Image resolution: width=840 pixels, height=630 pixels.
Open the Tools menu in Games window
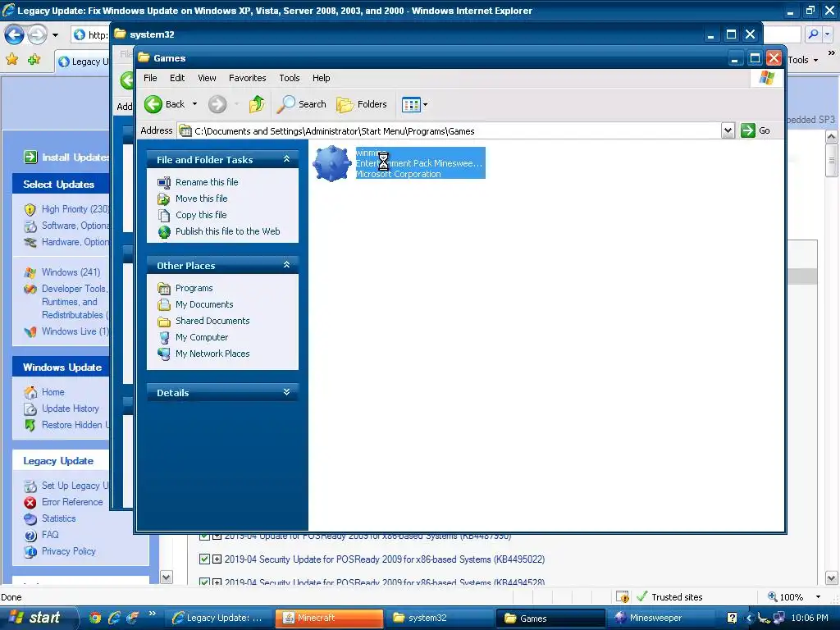pos(290,78)
